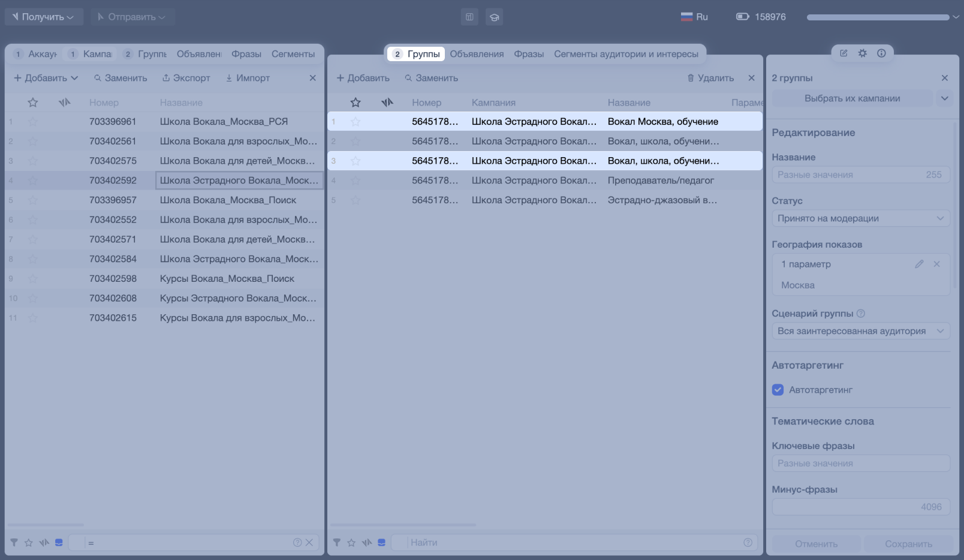Viewport: 964px width, 560px height.
Task: Toggle changed-items filter in groups bottom bar
Action: [x=367, y=543]
